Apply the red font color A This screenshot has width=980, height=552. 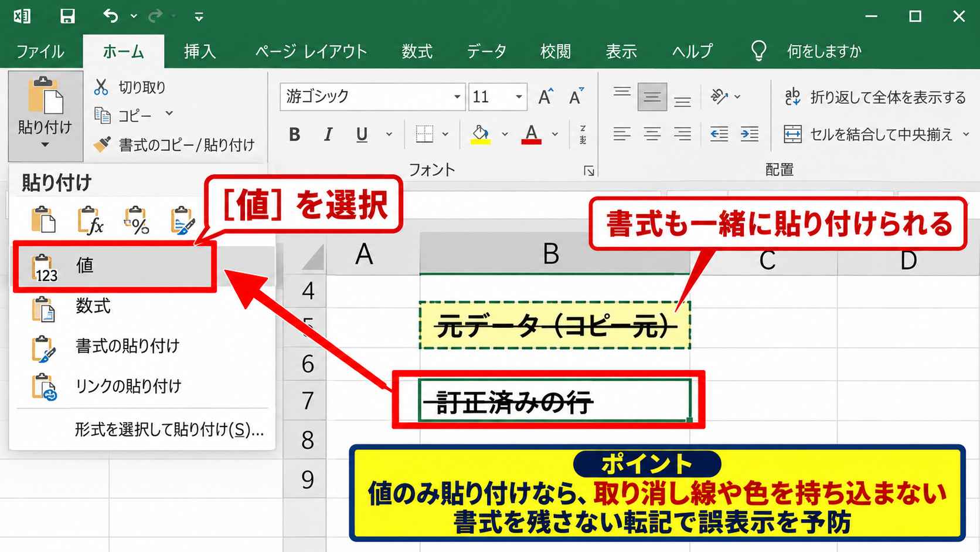pyautogui.click(x=531, y=135)
